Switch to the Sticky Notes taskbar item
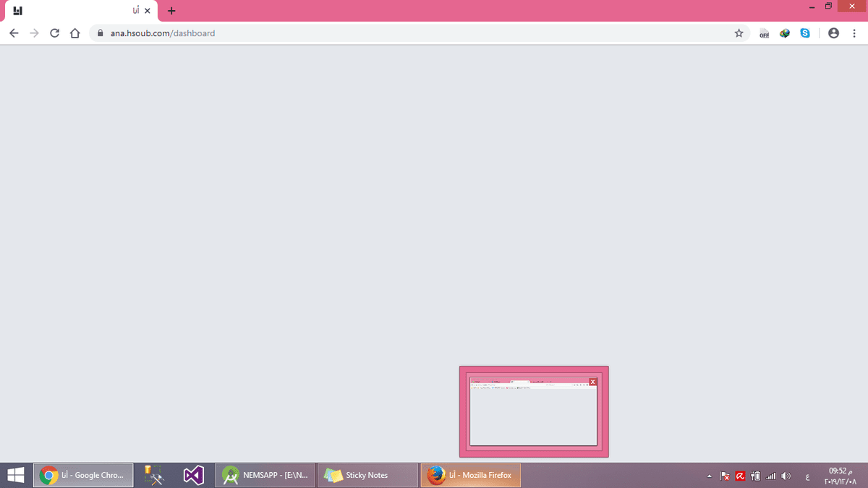This screenshot has height=488, width=868. click(367, 475)
